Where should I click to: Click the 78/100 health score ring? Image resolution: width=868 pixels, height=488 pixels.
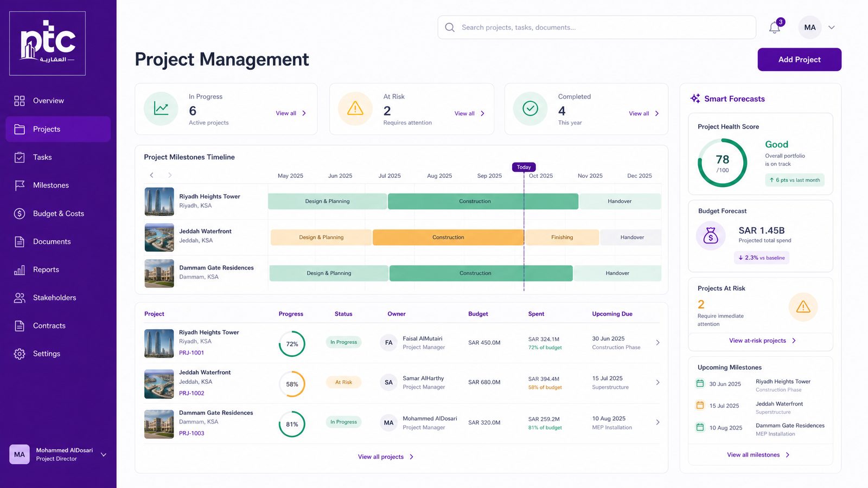coord(722,163)
